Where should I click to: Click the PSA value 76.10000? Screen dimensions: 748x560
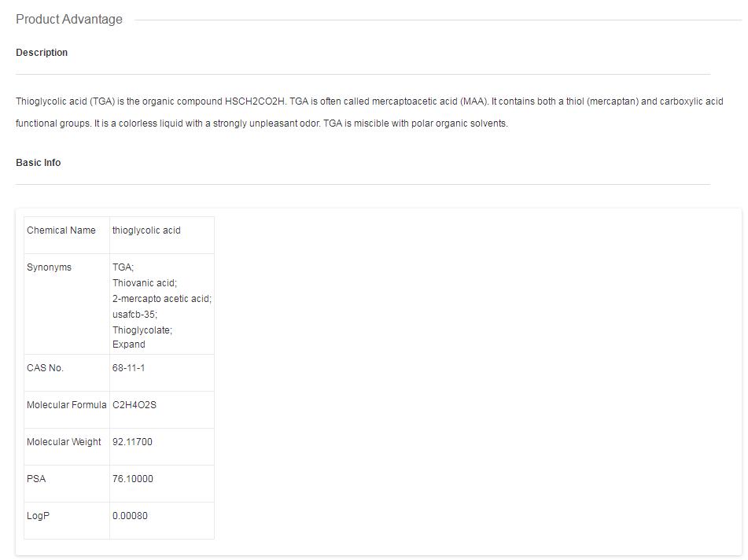coord(132,479)
